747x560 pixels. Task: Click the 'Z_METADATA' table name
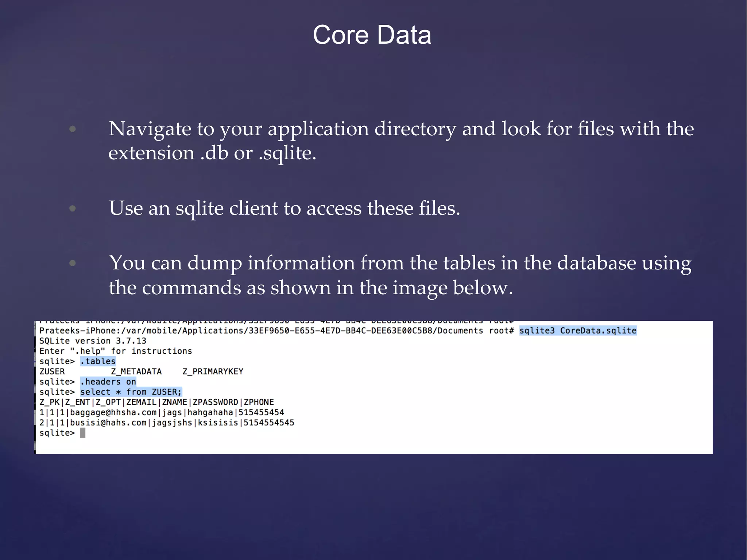[x=136, y=372]
